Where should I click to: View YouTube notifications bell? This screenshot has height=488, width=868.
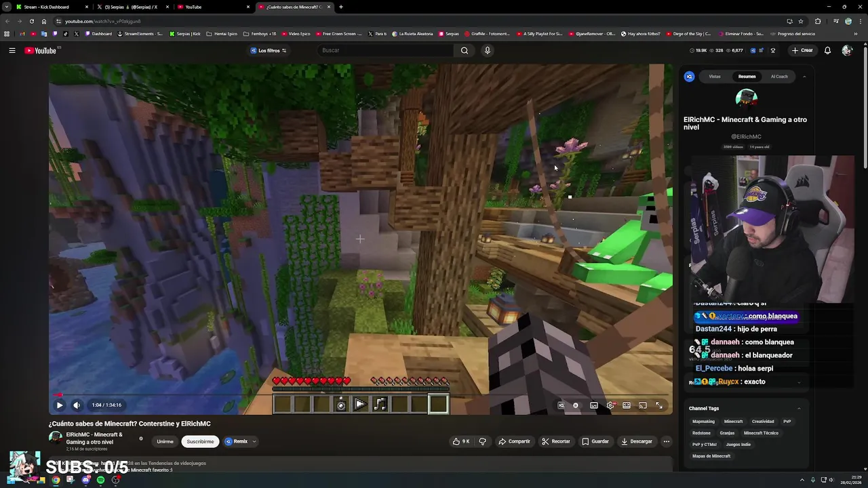pos(827,50)
